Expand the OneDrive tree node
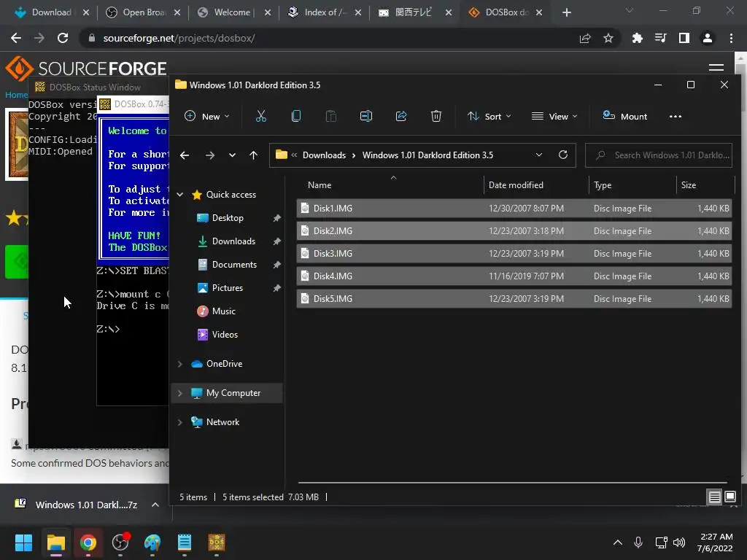747x560 pixels. click(x=180, y=364)
